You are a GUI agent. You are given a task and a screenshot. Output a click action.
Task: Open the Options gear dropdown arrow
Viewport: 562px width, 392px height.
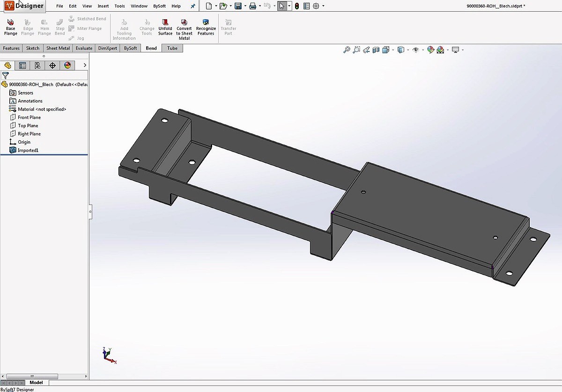323,6
